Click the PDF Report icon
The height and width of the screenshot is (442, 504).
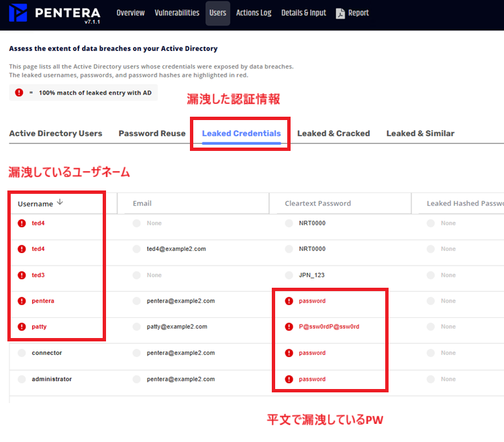[340, 13]
